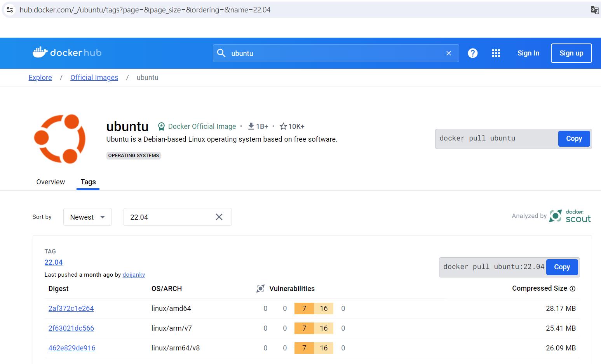Open the doijanky user profile link
The image size is (601, 364).
click(x=134, y=275)
